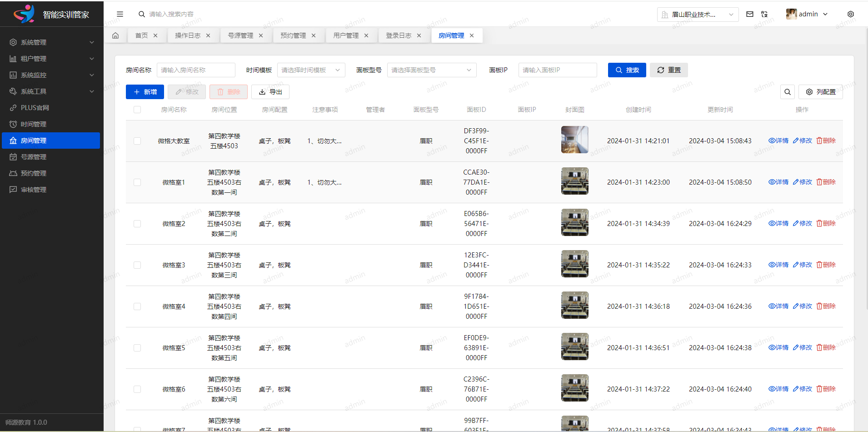Close the 操作日志 tab

coord(208,35)
